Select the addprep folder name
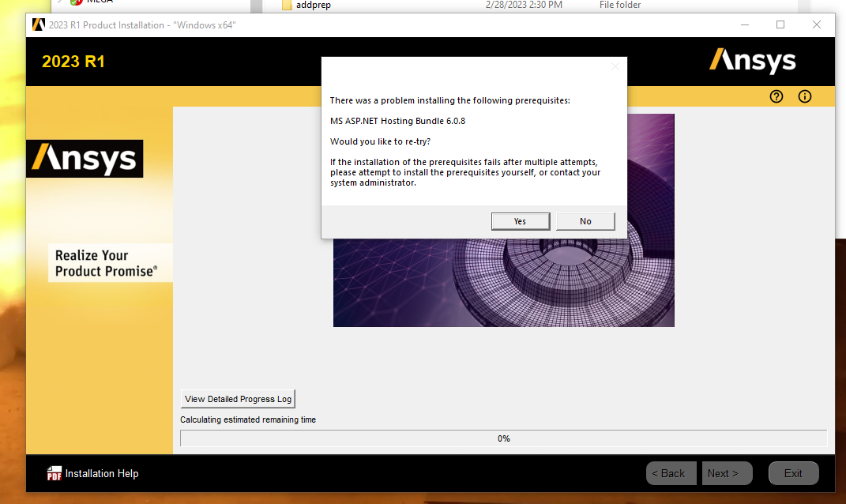Screen dimensions: 846x504 click(x=314, y=5)
